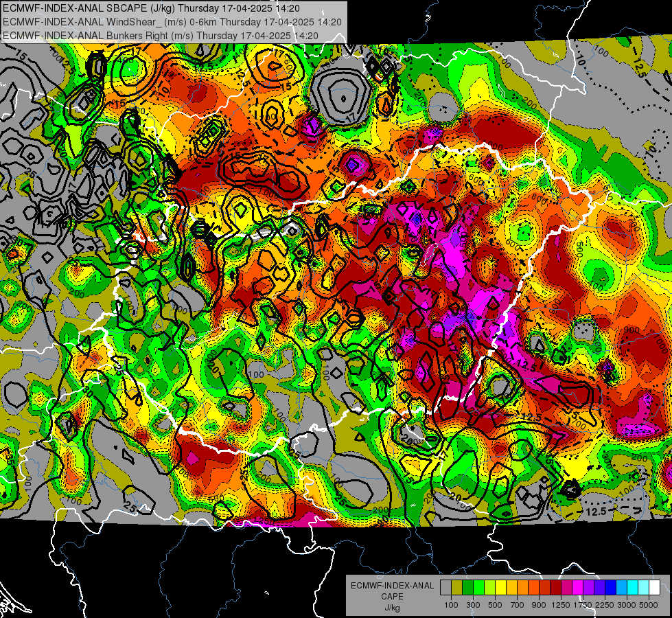The width and height of the screenshot is (672, 618).
Task: Choose the pure blue legend swatch
Action: pyautogui.click(x=611, y=588)
